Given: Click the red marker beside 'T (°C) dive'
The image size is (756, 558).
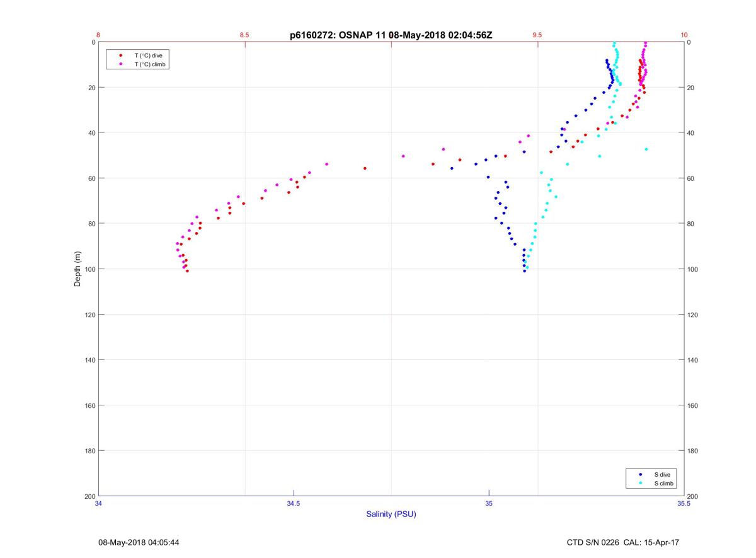Looking at the screenshot, I should click(120, 55).
